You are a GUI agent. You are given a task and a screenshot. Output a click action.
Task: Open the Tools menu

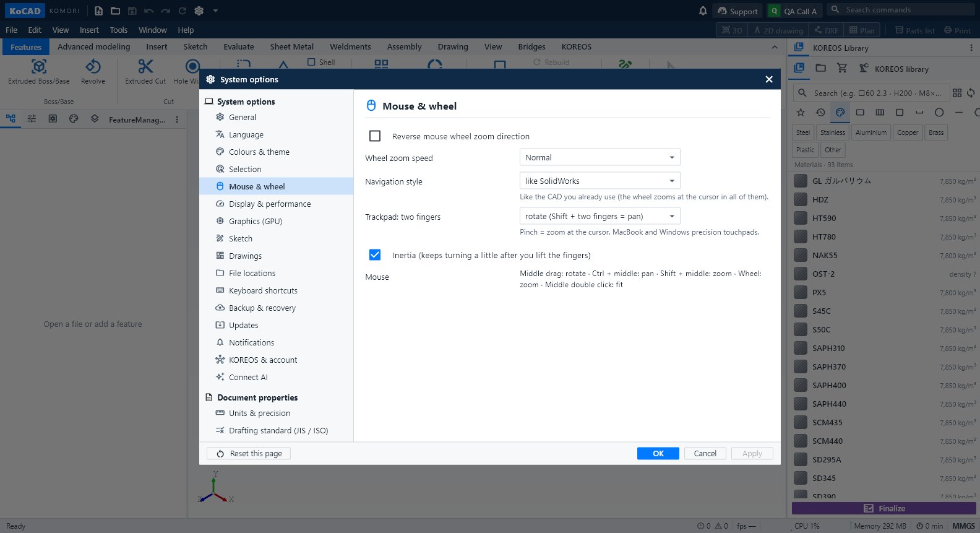point(118,30)
